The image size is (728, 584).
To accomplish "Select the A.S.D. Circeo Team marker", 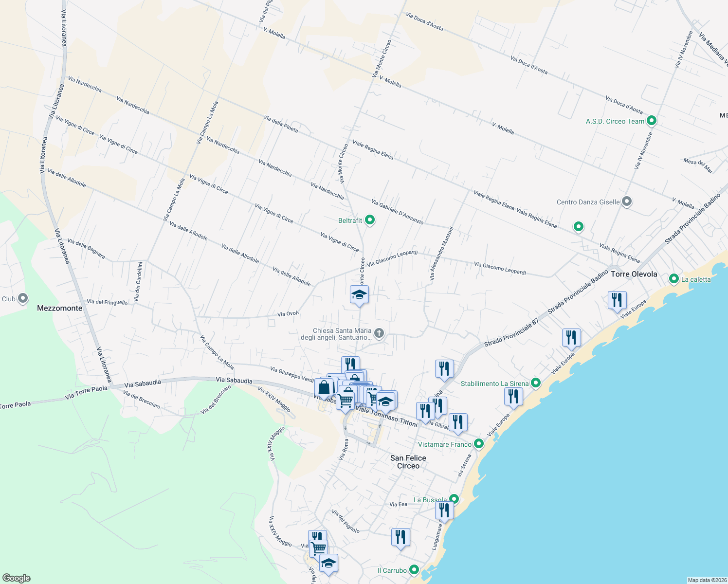I will pos(651,120).
